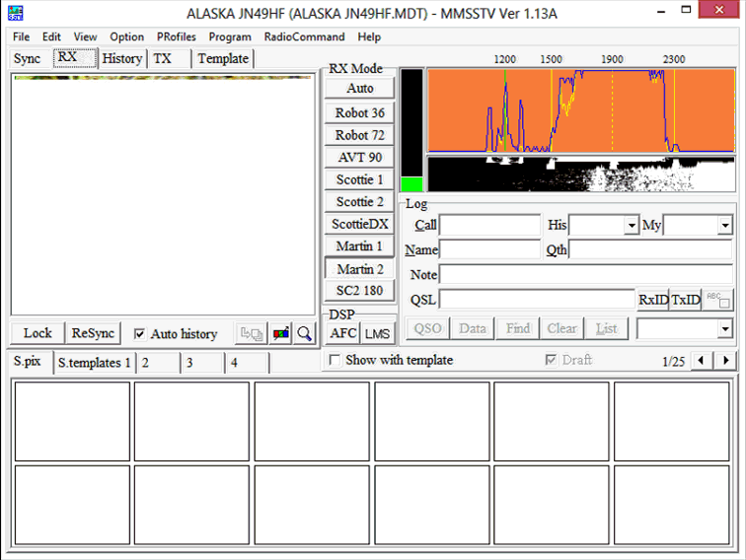Select stock templates tab 2

tap(159, 363)
